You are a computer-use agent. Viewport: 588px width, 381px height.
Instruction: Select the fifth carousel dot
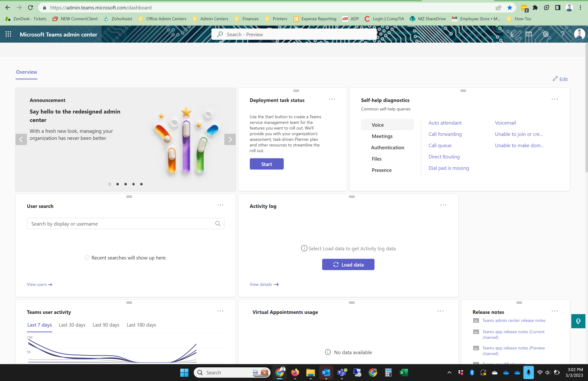(x=141, y=184)
